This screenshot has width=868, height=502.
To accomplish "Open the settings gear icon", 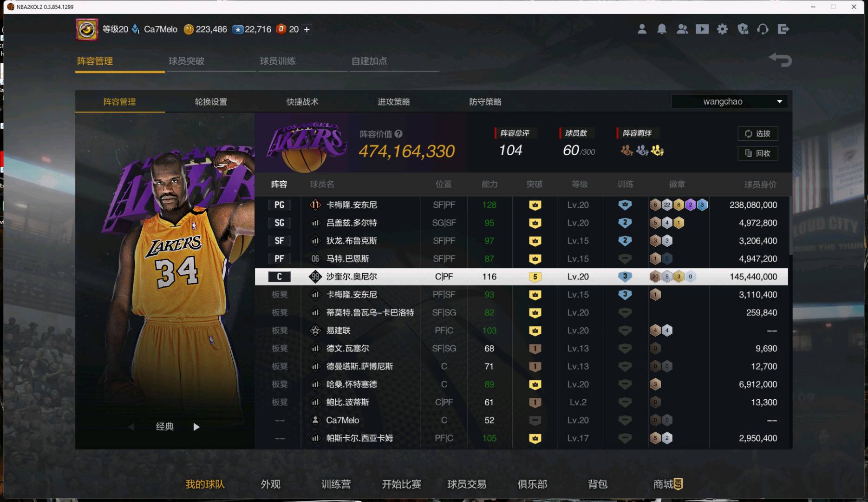I will point(722,29).
